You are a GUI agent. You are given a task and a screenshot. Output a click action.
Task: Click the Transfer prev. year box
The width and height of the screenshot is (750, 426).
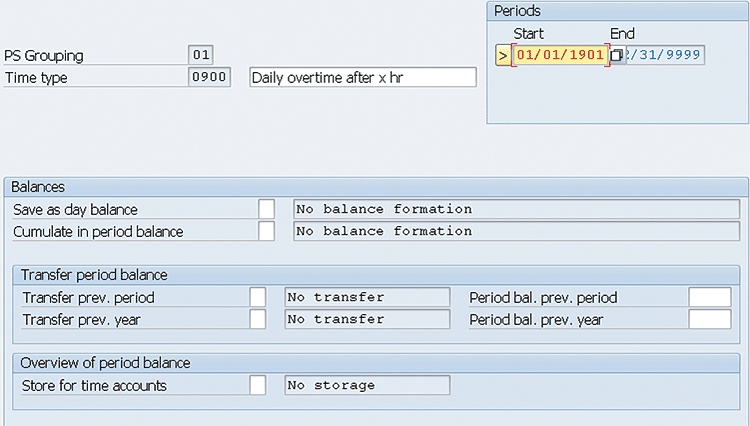(x=258, y=319)
